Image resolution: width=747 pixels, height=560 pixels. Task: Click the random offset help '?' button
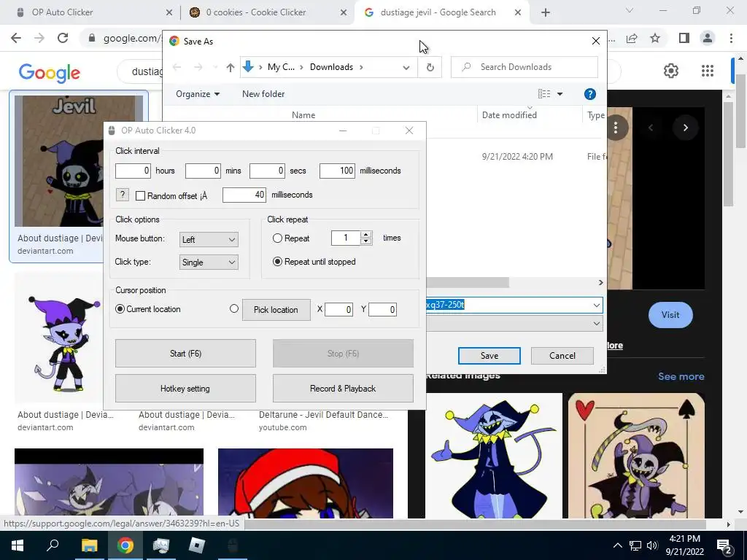(123, 194)
